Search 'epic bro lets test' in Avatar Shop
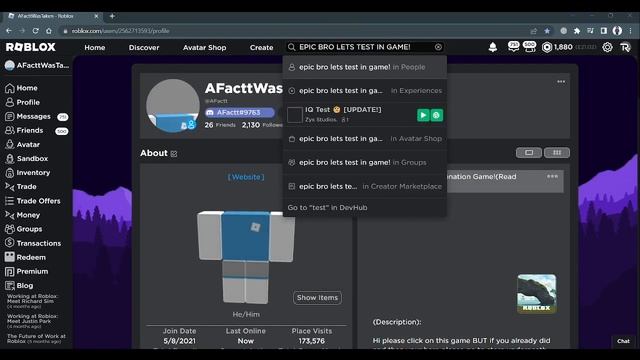 click(x=364, y=139)
